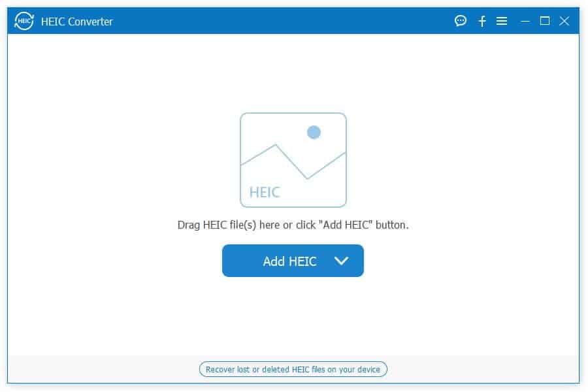This screenshot has width=588, height=392.
Task: Close the HEIC Converter window
Action: tap(564, 21)
